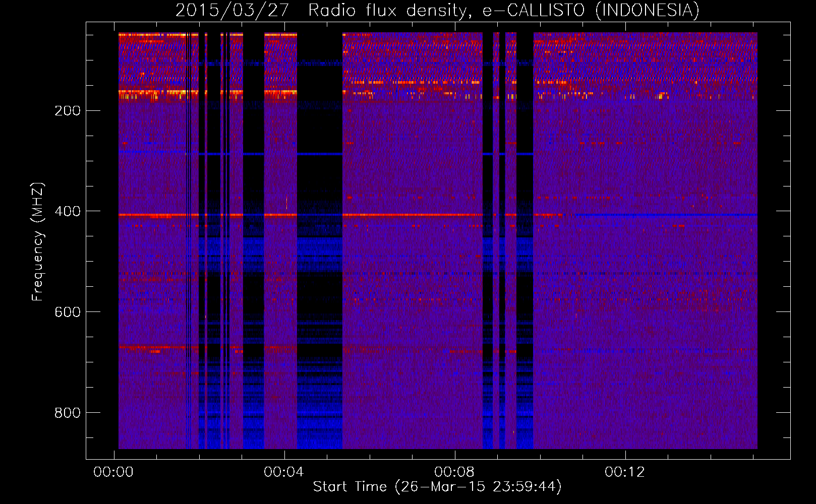
Task: Click the 00:12 time tick label
Action: [625, 472]
